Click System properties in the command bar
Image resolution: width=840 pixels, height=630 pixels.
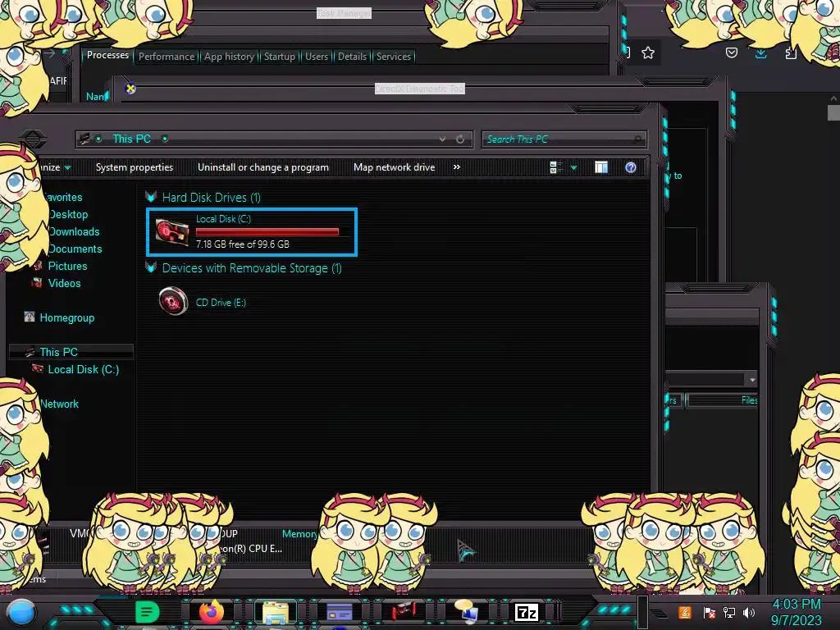pos(135,167)
